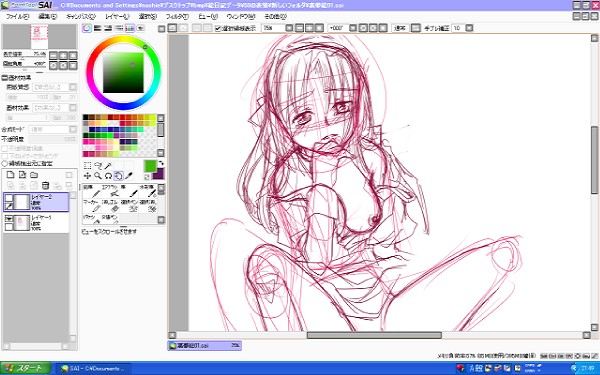Open the フィルタ (Filter) menu

pyautogui.click(x=177, y=16)
